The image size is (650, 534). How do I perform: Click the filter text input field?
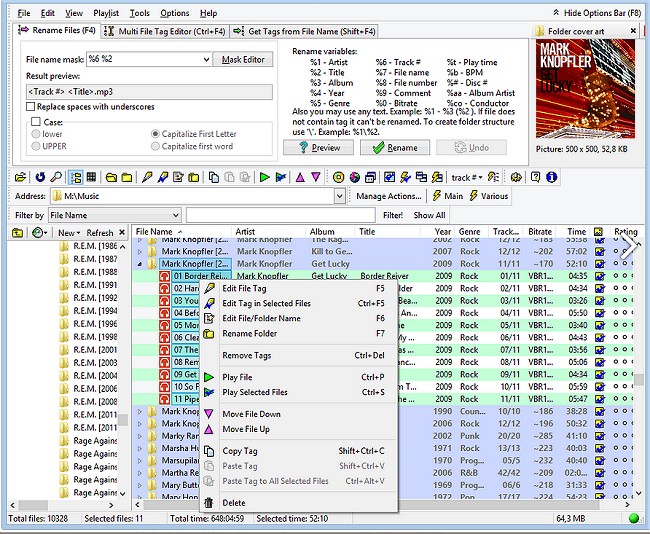pos(280,215)
